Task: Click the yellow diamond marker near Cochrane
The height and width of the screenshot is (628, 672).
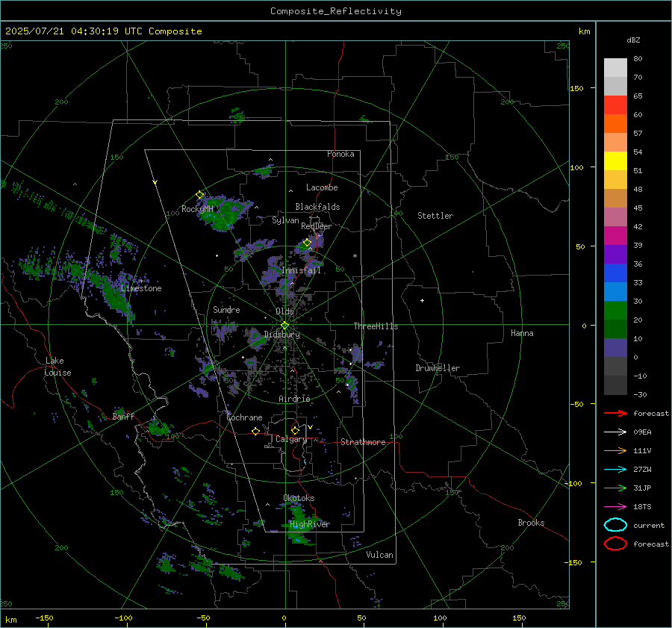Action: click(255, 431)
